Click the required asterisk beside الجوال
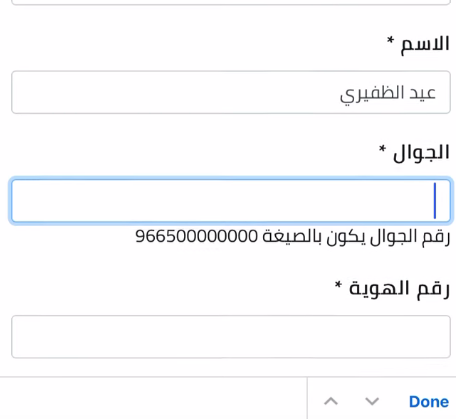Viewport: 456px width, 419px height. click(x=382, y=149)
